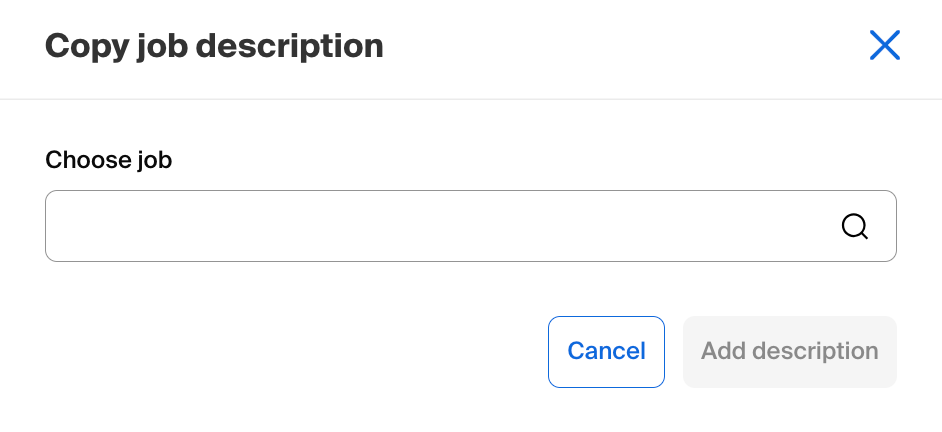Select the label above the job field
This screenshot has width=942, height=432.
pos(109,160)
